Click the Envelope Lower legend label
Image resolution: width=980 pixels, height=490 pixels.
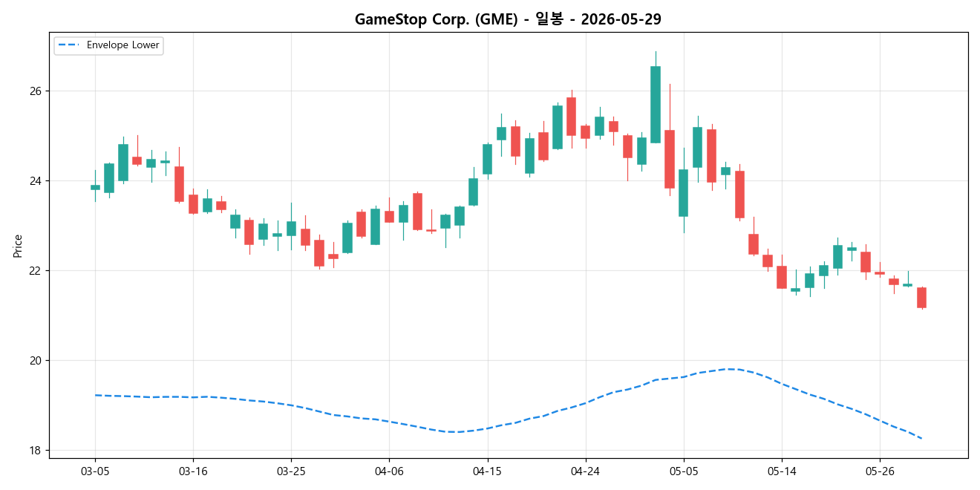123,45
